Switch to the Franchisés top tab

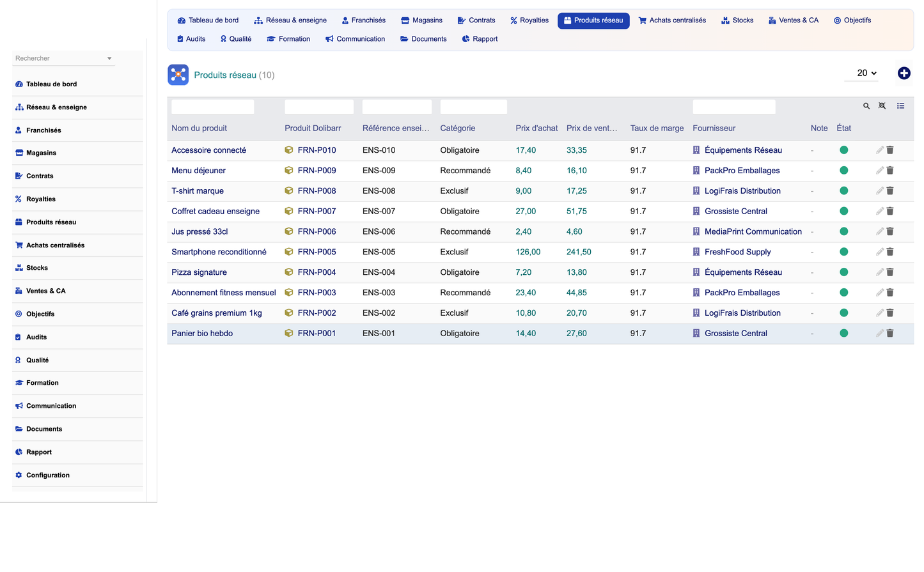(x=363, y=20)
